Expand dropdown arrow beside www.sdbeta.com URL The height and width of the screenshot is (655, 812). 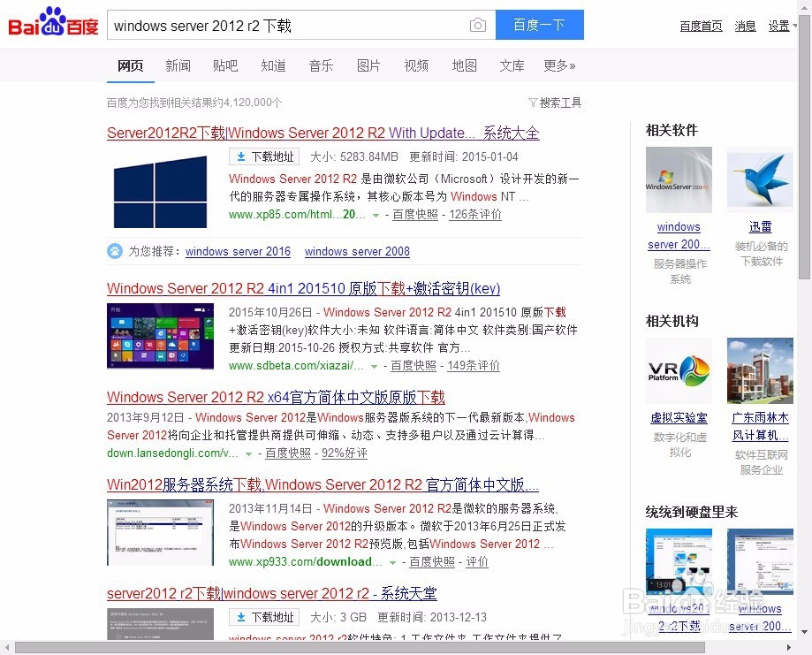[374, 366]
